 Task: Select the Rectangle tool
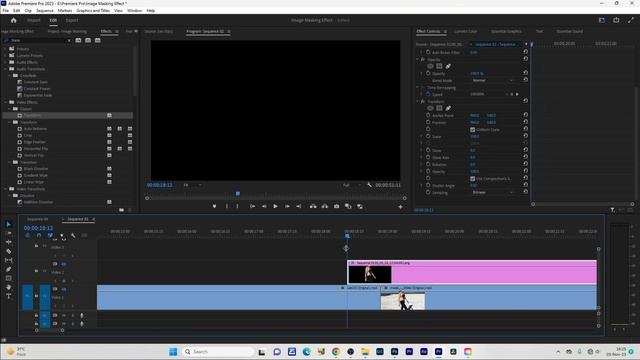click(x=9, y=278)
